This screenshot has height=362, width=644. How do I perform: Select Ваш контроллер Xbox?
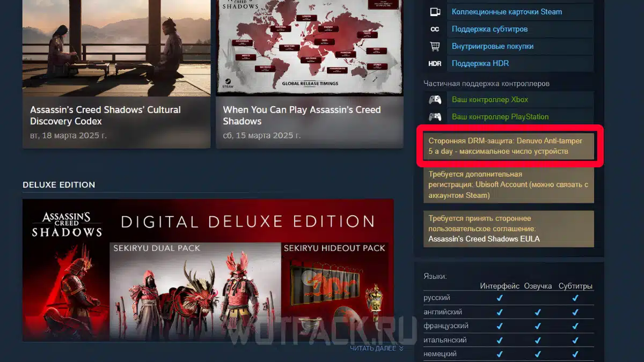(490, 100)
